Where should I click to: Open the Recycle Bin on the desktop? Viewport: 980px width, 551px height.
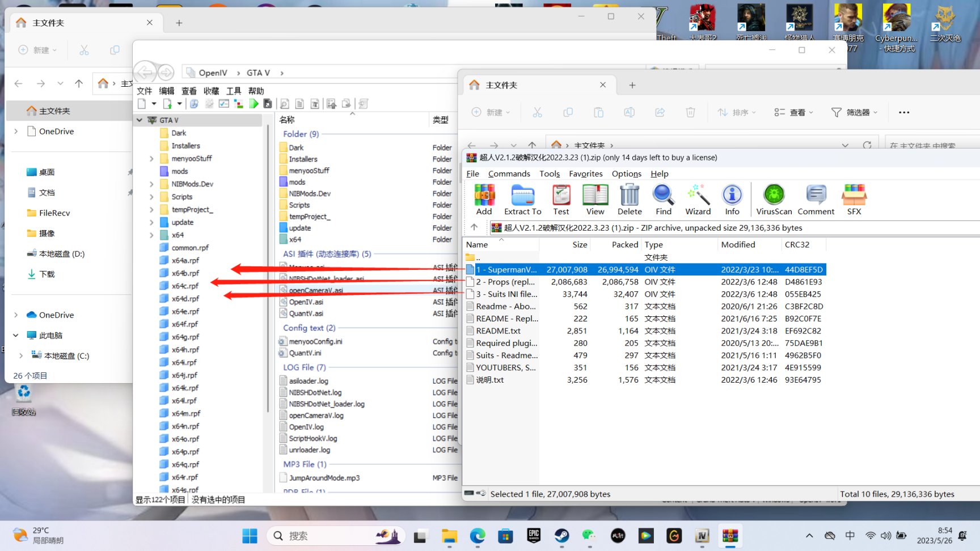(x=23, y=399)
